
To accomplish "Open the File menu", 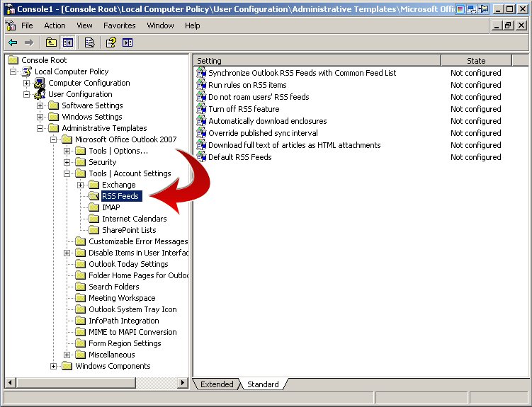I will 27,25.
